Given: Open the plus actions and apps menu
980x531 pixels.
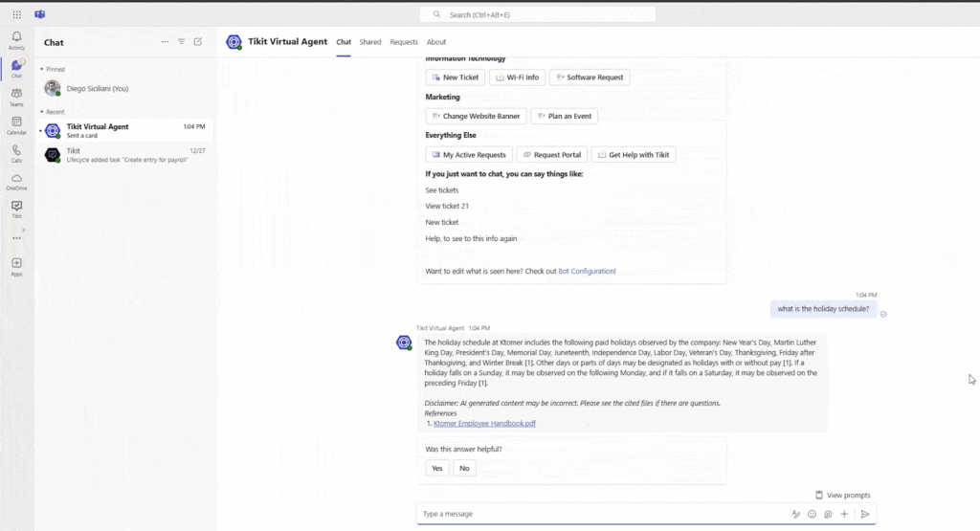Looking at the screenshot, I should coord(844,514).
